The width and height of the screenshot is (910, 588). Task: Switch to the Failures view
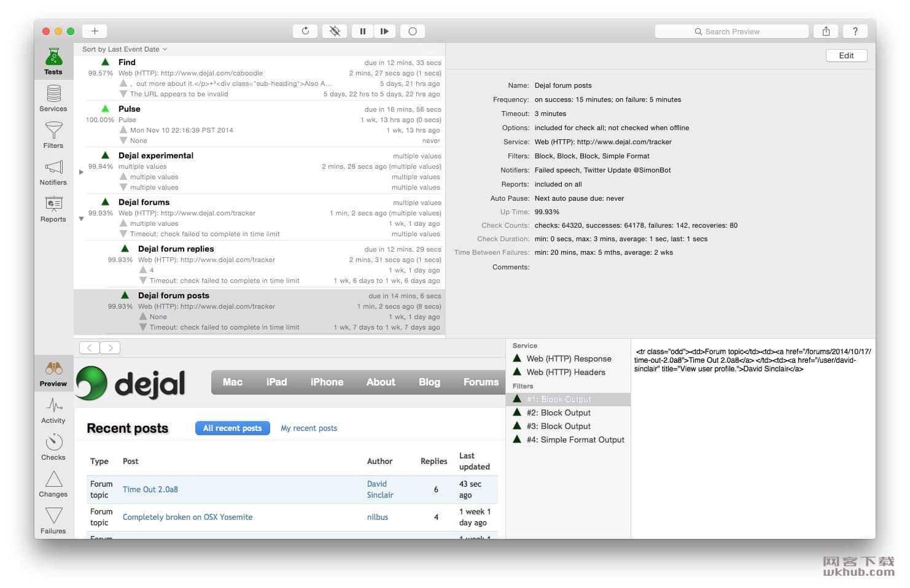coord(53,520)
